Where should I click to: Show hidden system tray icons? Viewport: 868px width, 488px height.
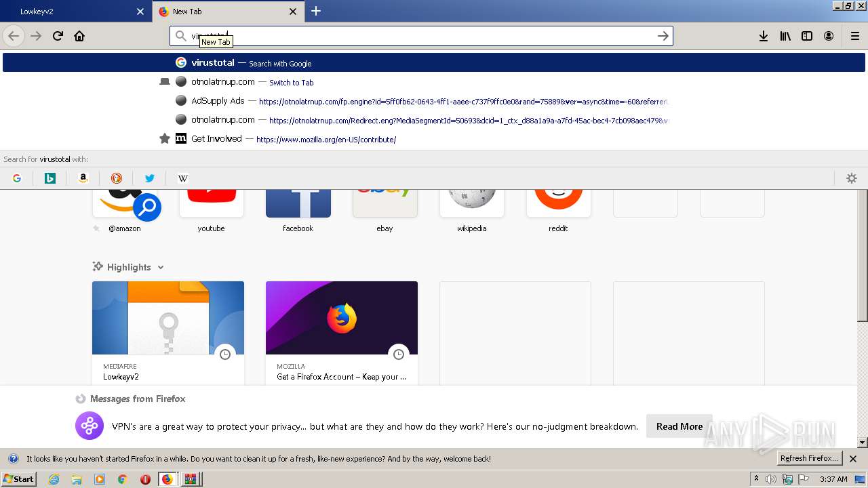click(757, 479)
